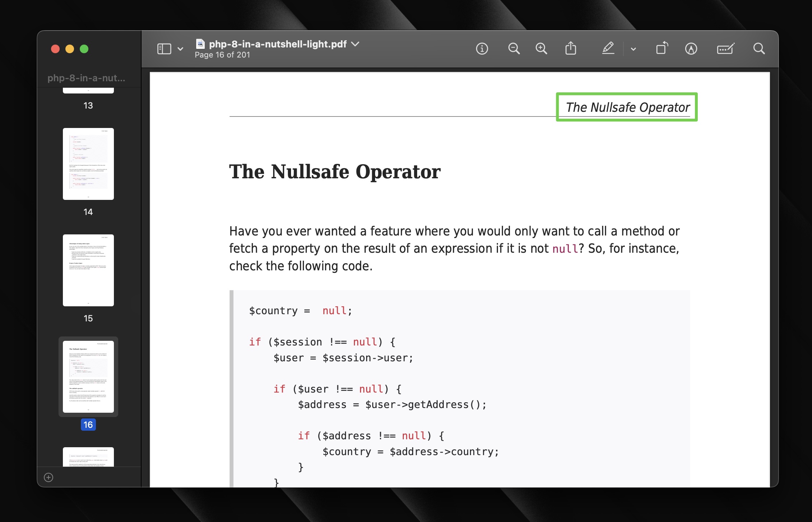Click the add page plus button

(x=49, y=477)
